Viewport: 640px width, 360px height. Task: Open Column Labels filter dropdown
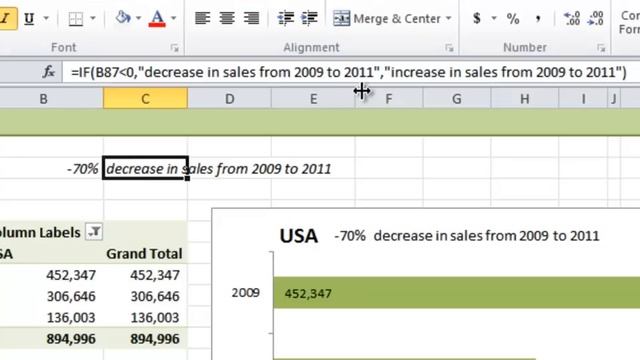tap(94, 232)
